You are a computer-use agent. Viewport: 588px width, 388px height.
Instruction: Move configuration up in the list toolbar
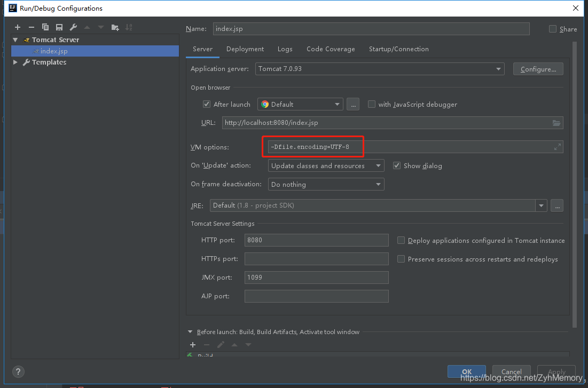87,27
